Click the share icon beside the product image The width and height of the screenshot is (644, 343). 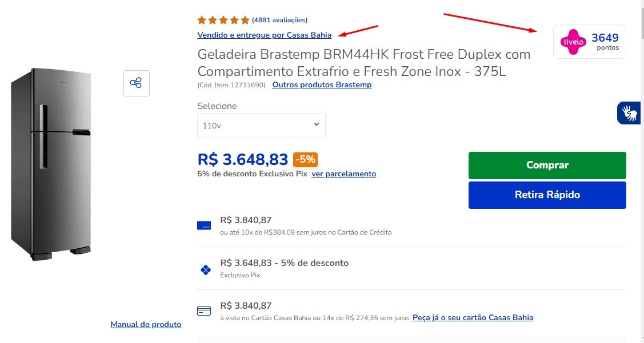click(x=137, y=83)
